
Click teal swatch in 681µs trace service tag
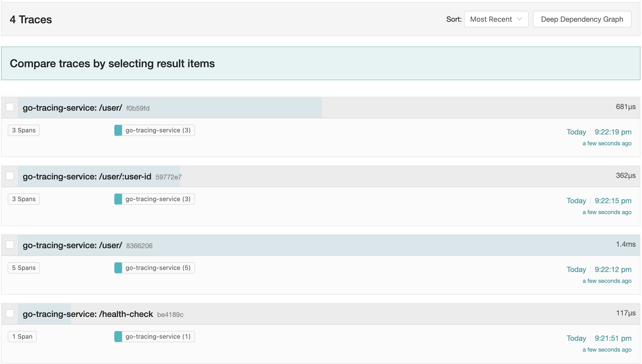point(118,130)
